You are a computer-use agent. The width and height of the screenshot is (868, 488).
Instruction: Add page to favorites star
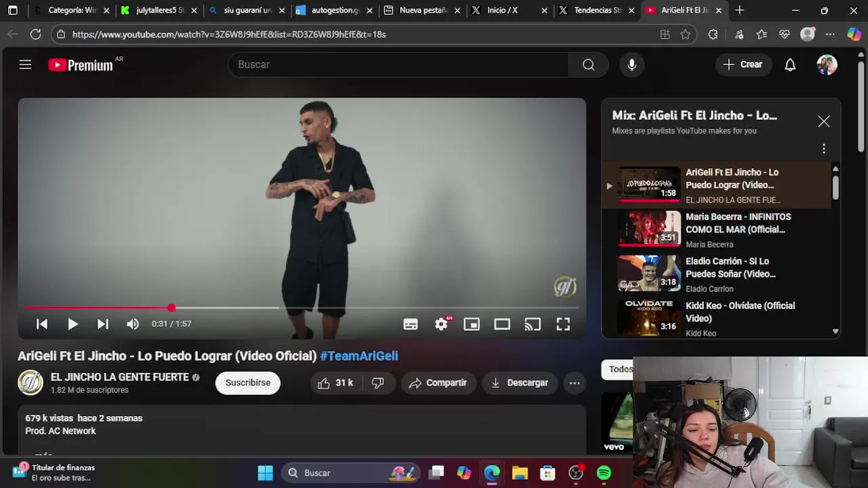click(x=686, y=35)
